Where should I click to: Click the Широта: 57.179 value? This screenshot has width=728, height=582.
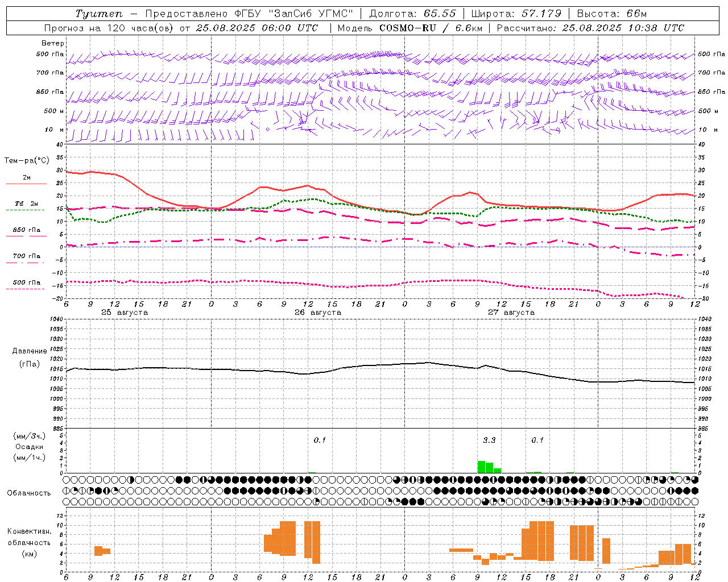tap(516, 14)
